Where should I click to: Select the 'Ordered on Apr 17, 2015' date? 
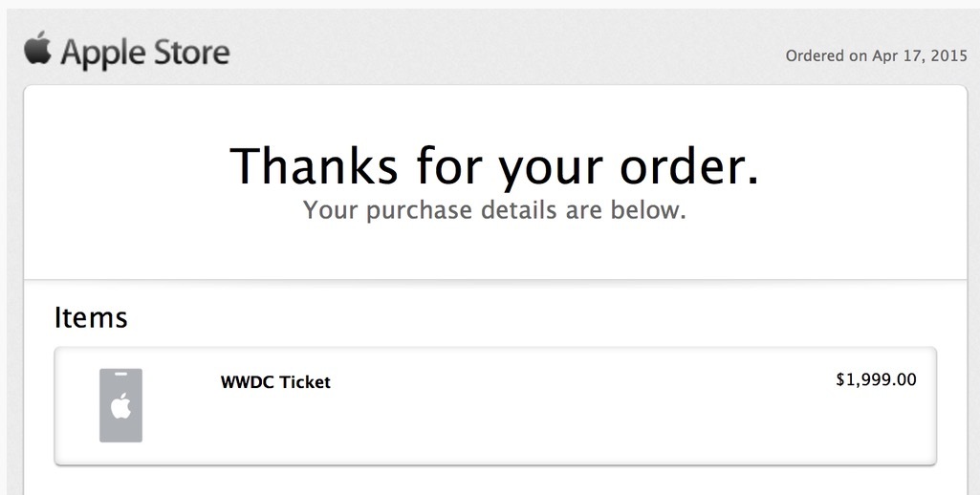click(x=876, y=55)
